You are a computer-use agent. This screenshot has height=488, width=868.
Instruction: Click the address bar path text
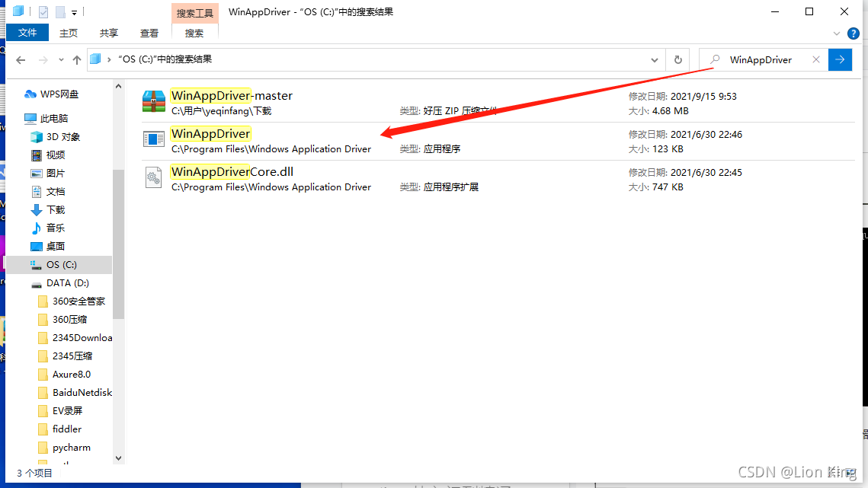click(x=165, y=59)
